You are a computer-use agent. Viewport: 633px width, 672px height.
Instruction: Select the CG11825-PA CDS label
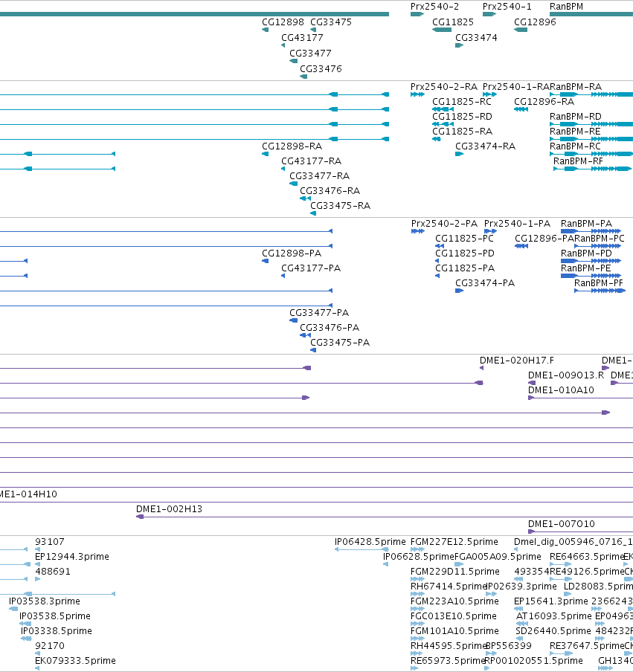(x=465, y=268)
